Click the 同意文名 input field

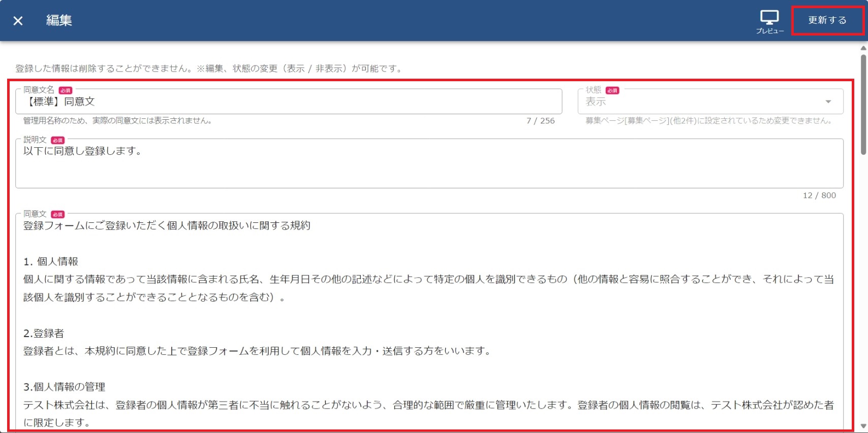pyautogui.click(x=289, y=102)
